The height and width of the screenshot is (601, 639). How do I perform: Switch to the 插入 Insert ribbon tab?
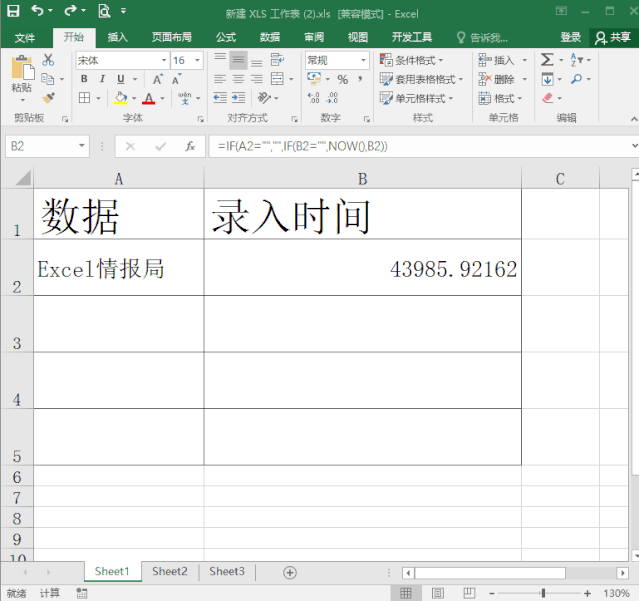pyautogui.click(x=117, y=37)
